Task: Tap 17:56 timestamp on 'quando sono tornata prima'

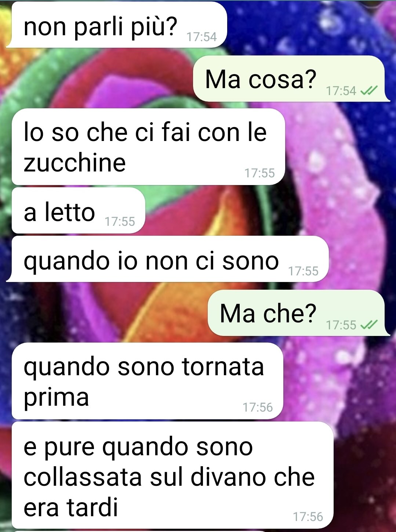Action: 258,407
